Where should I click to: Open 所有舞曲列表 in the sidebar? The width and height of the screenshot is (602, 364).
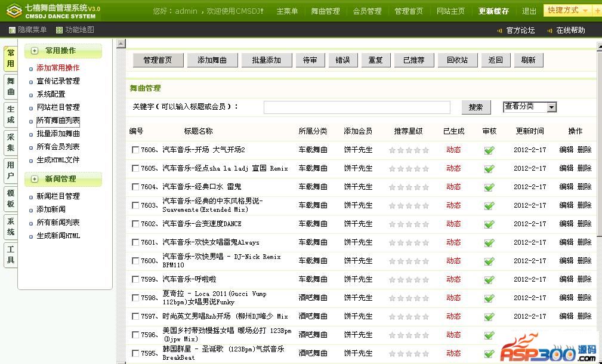click(x=58, y=121)
